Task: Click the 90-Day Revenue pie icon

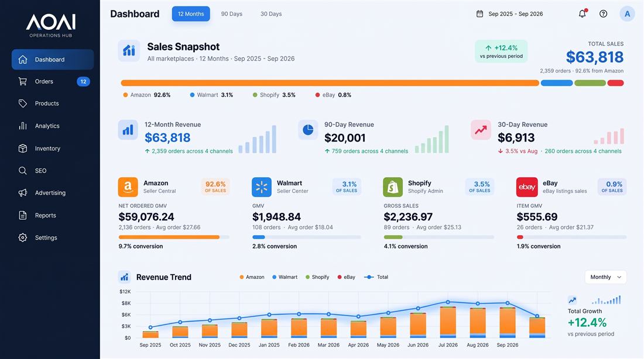Action: (x=308, y=130)
